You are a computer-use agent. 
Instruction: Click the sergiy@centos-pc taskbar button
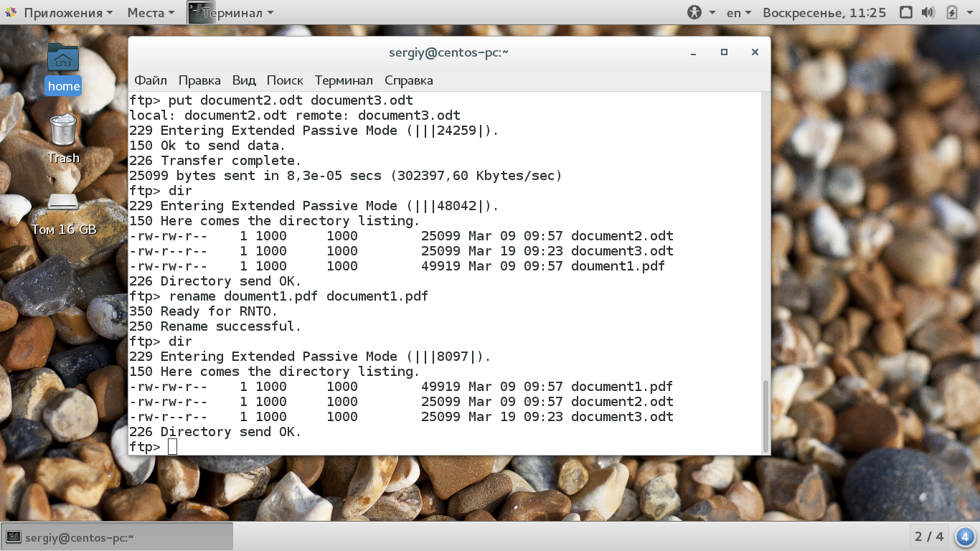pos(118,537)
